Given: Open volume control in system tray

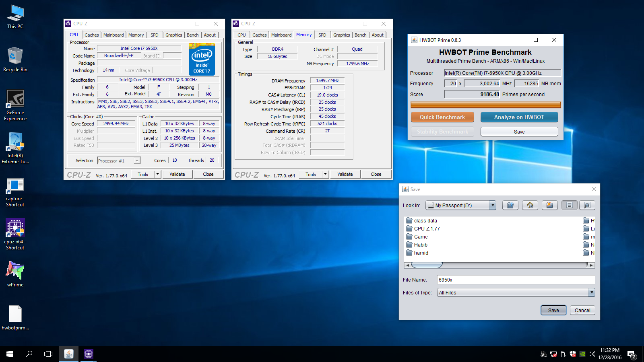Looking at the screenshot, I should 592,354.
